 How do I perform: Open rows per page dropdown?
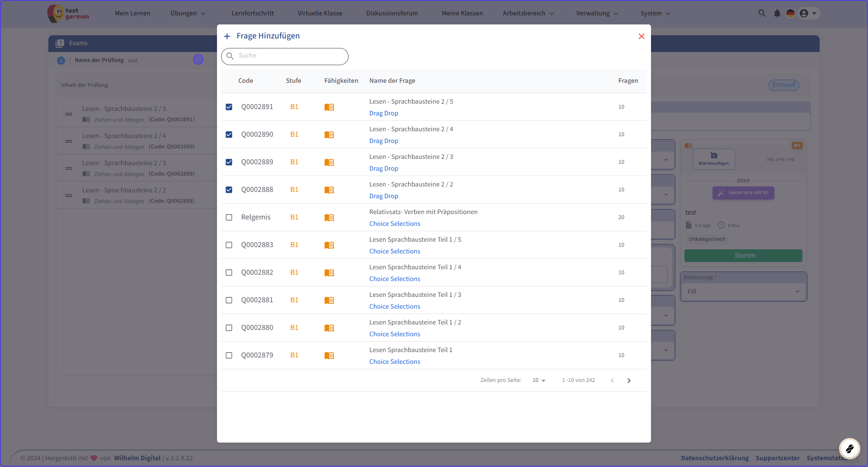539,381
